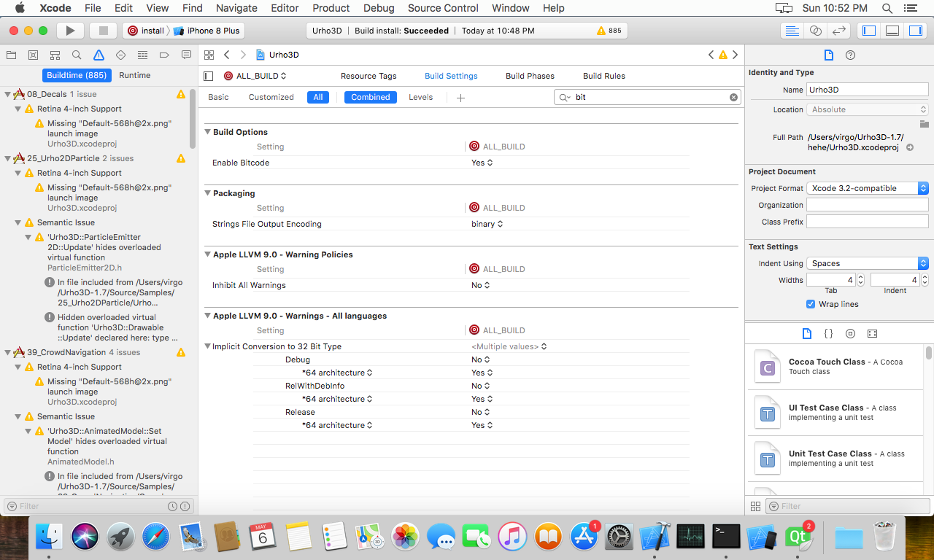This screenshot has height=560, width=934.
Task: Open the Source Control navigator icon
Action: point(33,55)
